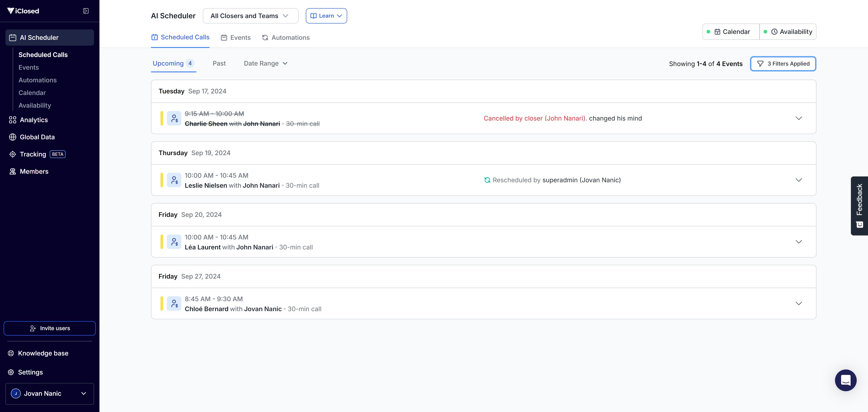868x412 pixels.
Task: Open All Closers and Teams dropdown
Action: [x=250, y=16]
